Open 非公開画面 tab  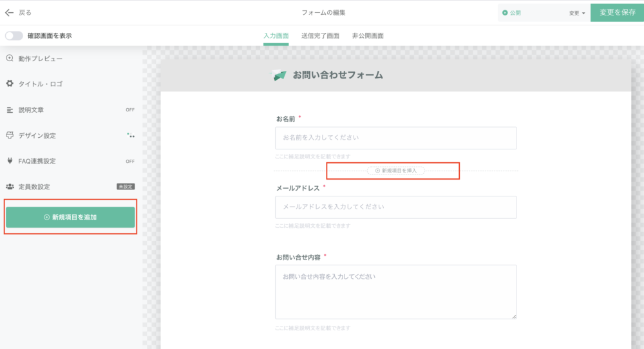[368, 35]
